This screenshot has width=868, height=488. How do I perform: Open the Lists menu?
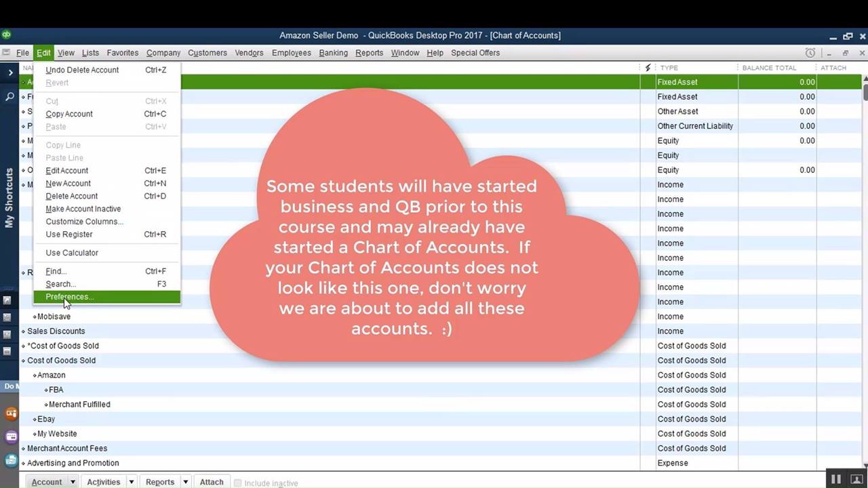[x=90, y=53]
